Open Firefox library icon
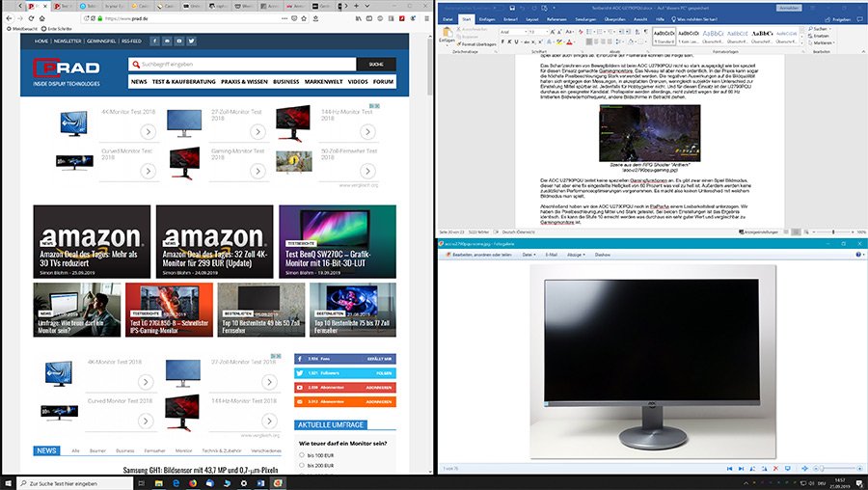The image size is (868, 490). (x=359, y=18)
